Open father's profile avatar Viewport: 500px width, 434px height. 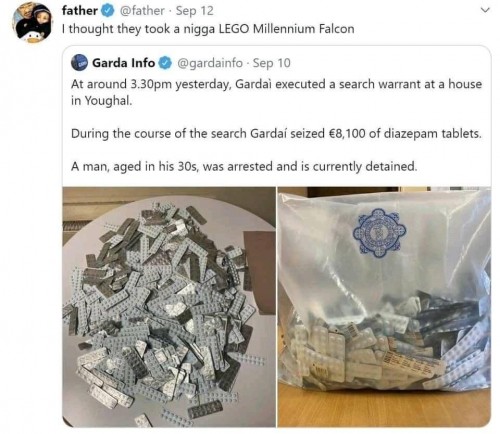32,22
